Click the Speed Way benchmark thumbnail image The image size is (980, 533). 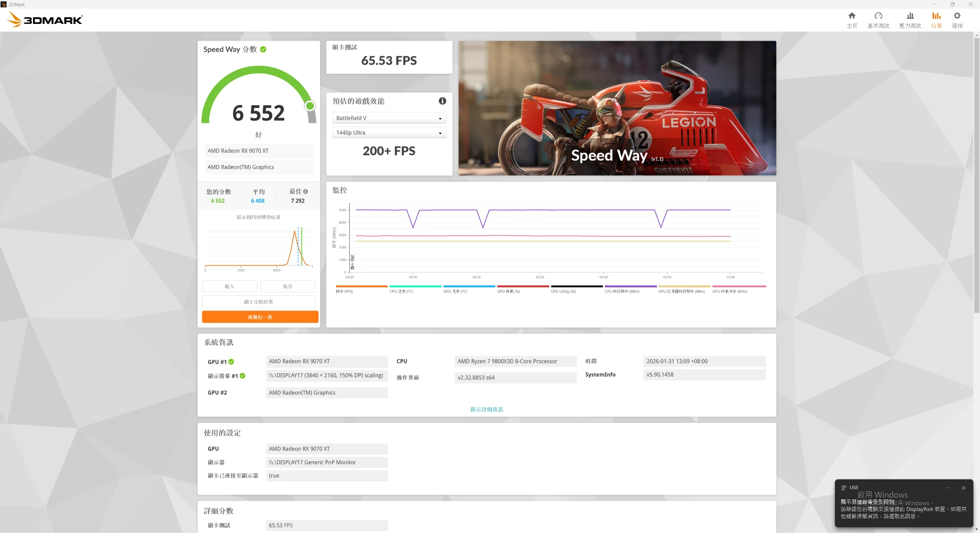(x=617, y=108)
